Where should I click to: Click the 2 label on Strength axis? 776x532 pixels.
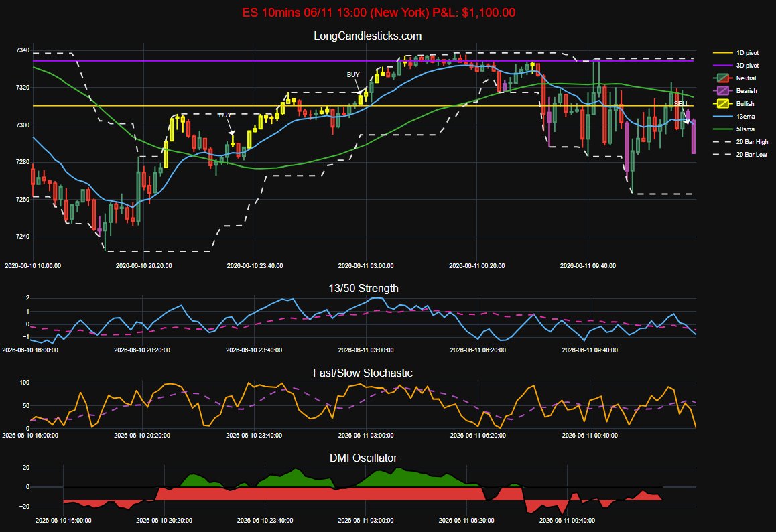(27, 298)
